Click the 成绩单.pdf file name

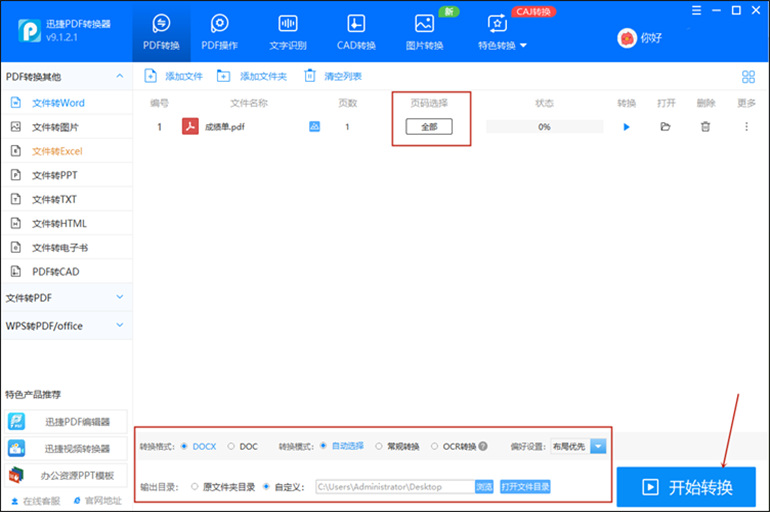pyautogui.click(x=225, y=127)
